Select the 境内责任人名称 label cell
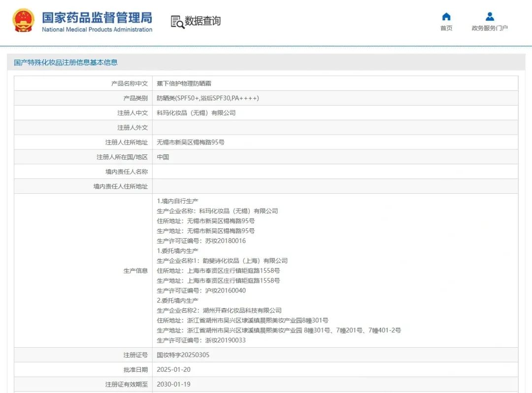 pos(83,172)
